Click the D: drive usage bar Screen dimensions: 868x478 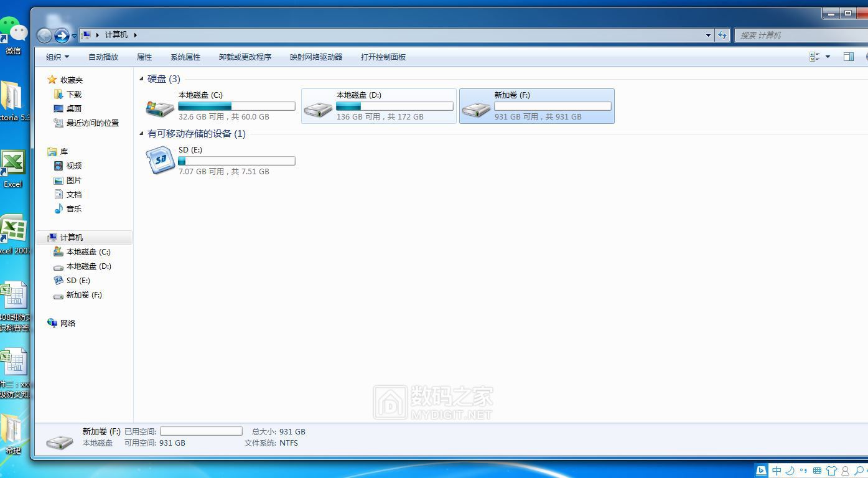[x=394, y=106]
